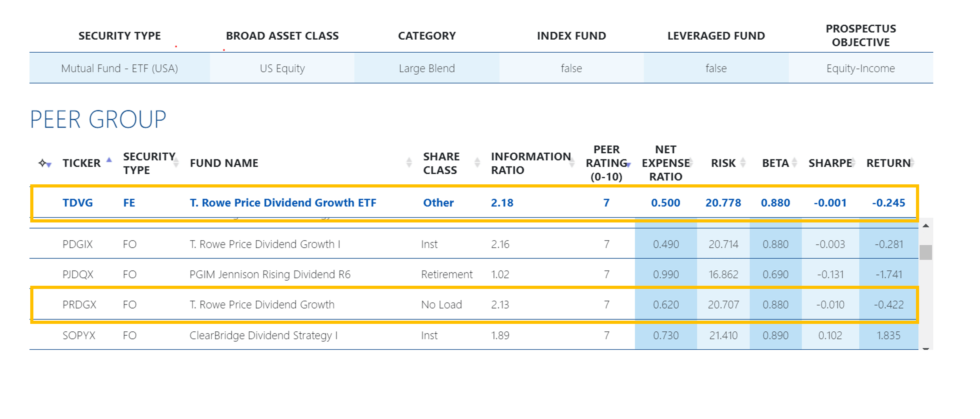
Task: Click net expense ratio 0.620
Action: (x=666, y=305)
